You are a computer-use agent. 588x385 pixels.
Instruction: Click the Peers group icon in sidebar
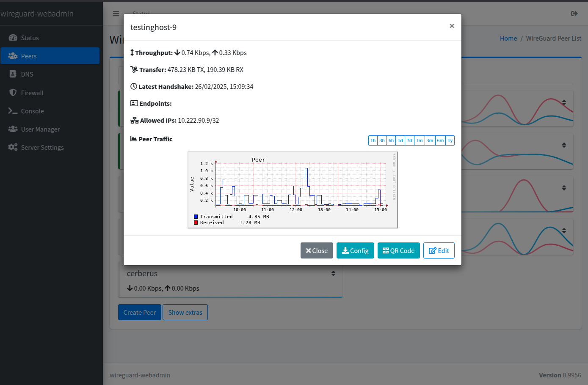click(13, 56)
